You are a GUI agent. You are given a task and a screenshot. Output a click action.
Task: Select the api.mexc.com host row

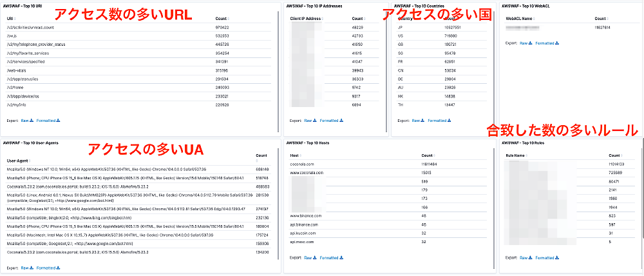click(x=388, y=242)
